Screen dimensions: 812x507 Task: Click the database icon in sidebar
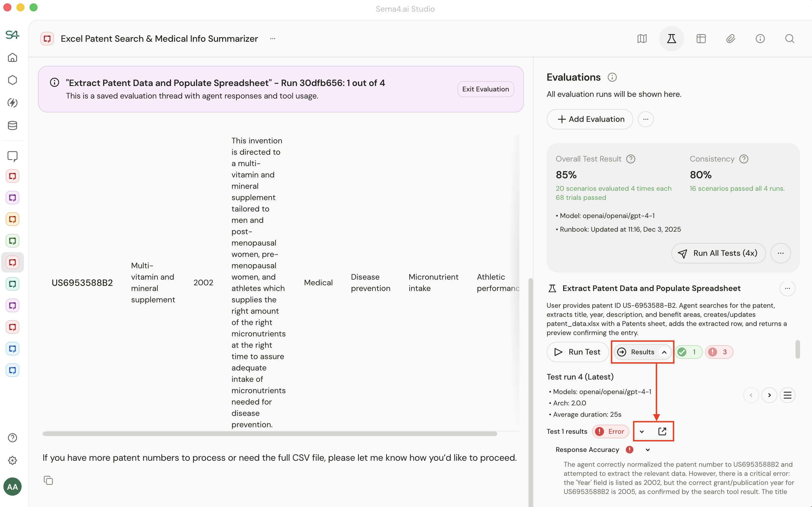[x=13, y=125]
